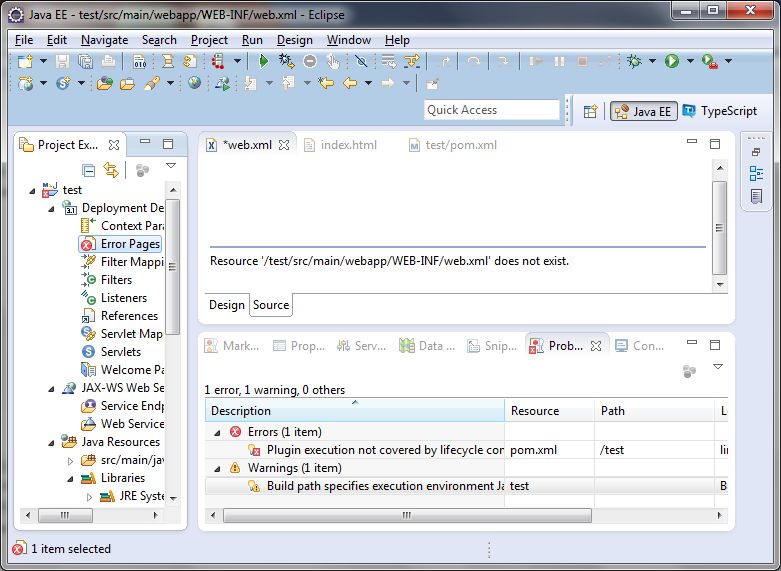Open dropdown next to Debug icon
The width and height of the screenshot is (781, 571).
pos(652,61)
